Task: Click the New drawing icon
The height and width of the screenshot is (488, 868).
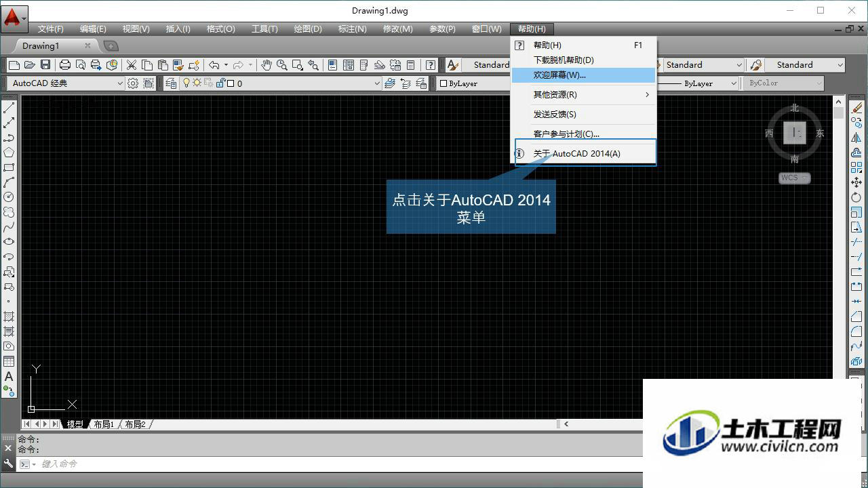Action: click(x=14, y=65)
